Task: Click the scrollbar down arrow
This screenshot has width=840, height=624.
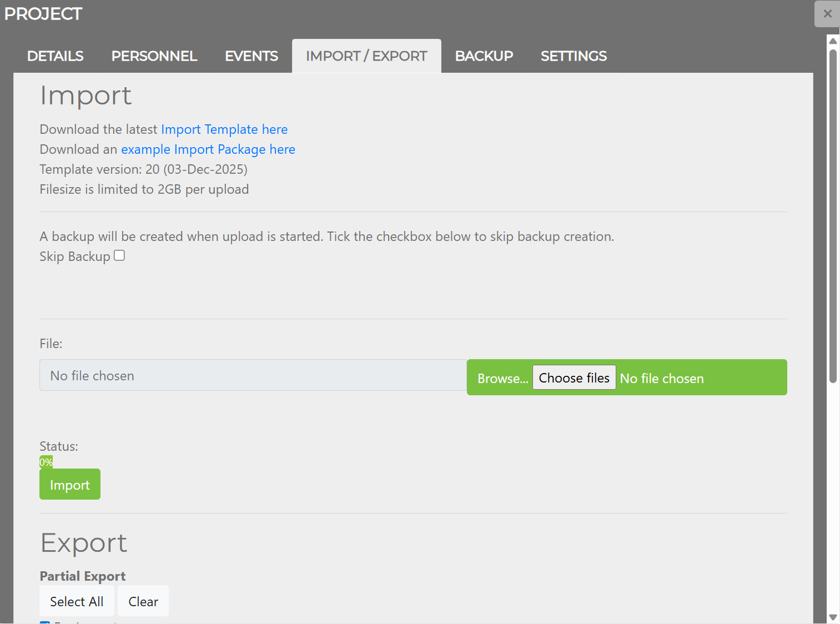Action: (833, 617)
